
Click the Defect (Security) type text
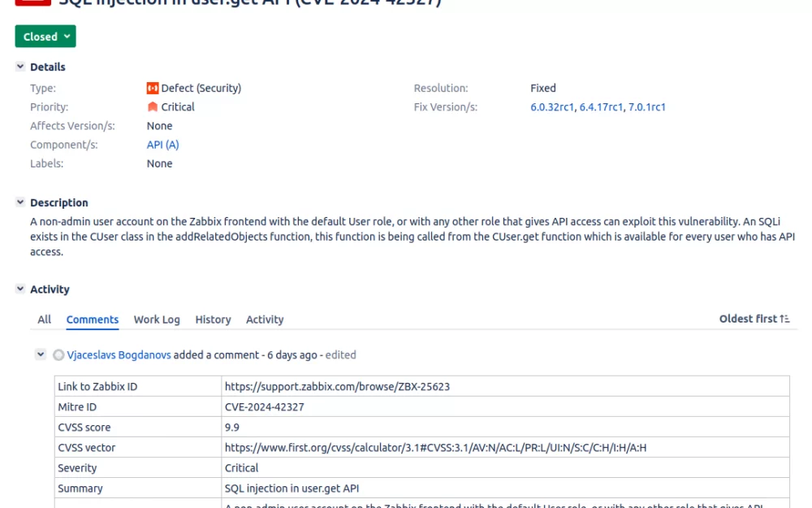coord(201,88)
